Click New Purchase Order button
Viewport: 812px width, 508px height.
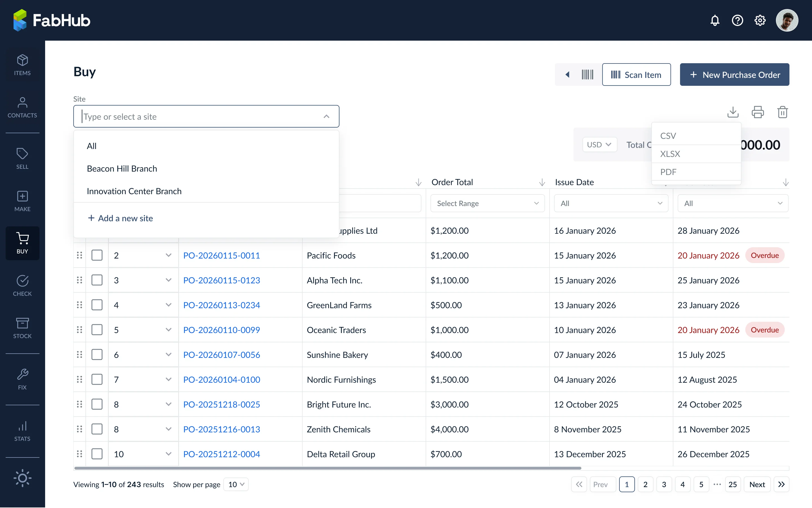point(734,75)
